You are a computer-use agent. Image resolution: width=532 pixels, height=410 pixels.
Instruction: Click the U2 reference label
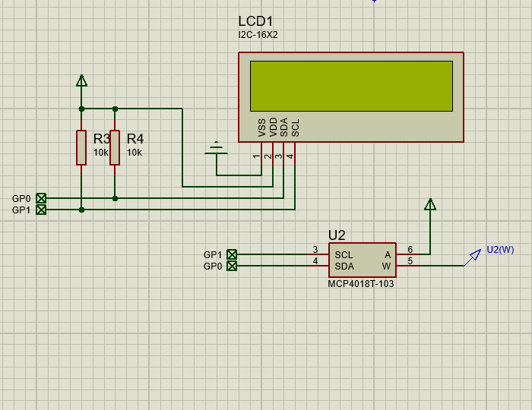pyautogui.click(x=337, y=235)
